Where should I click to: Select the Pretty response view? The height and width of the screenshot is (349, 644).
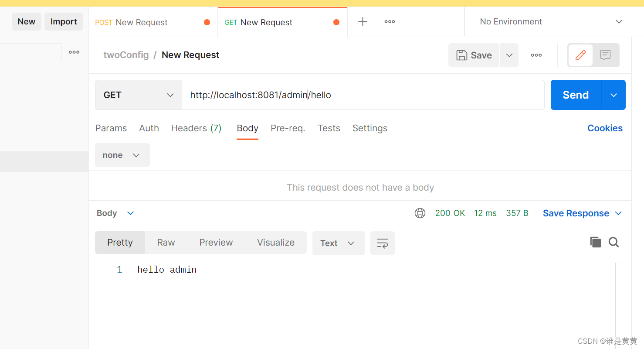(x=120, y=243)
